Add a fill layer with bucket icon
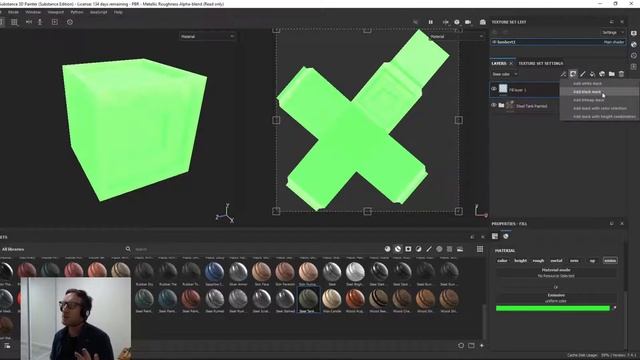Viewport: 640px width, 360px height. (x=592, y=74)
